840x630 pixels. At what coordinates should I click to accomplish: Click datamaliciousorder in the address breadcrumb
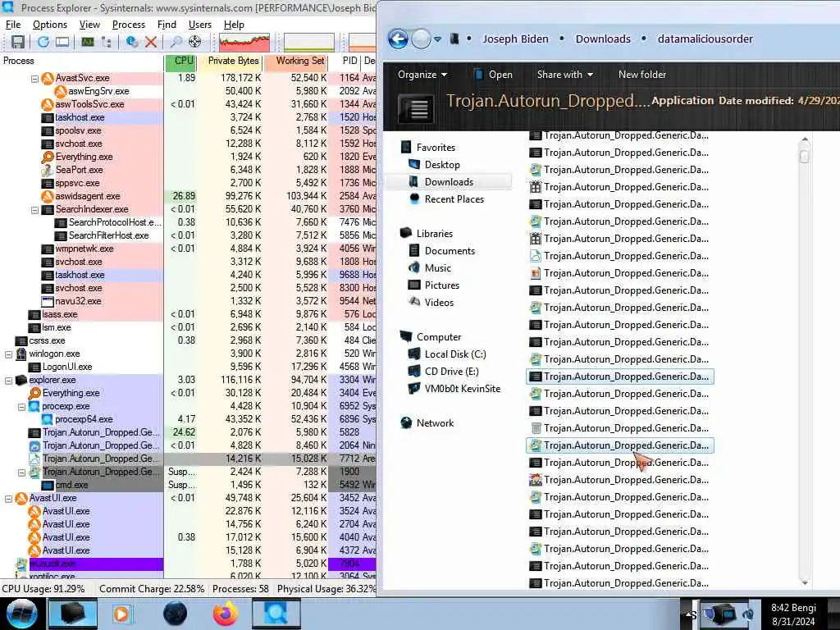coord(705,39)
